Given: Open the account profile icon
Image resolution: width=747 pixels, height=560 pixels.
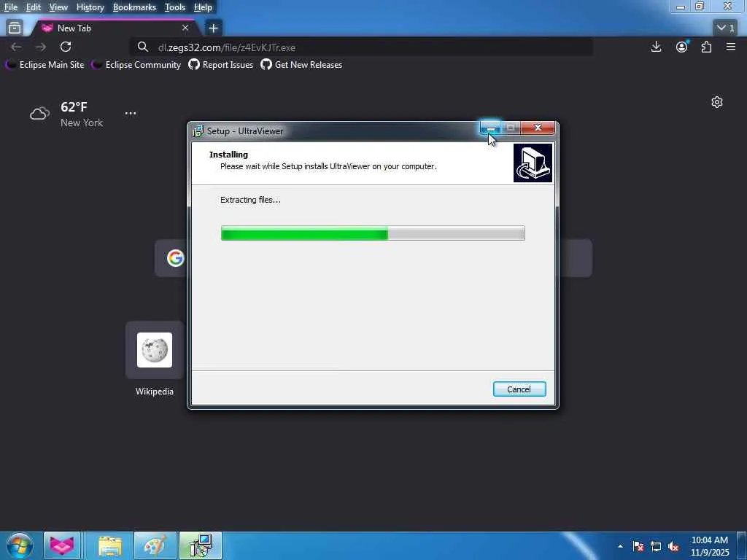Looking at the screenshot, I should (x=682, y=47).
